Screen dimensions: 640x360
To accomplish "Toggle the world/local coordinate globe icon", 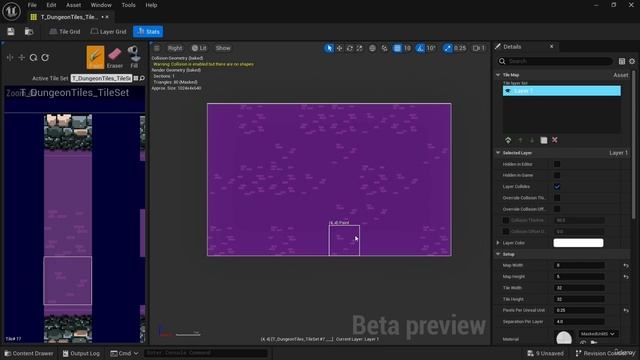I will pyautogui.click(x=372, y=48).
